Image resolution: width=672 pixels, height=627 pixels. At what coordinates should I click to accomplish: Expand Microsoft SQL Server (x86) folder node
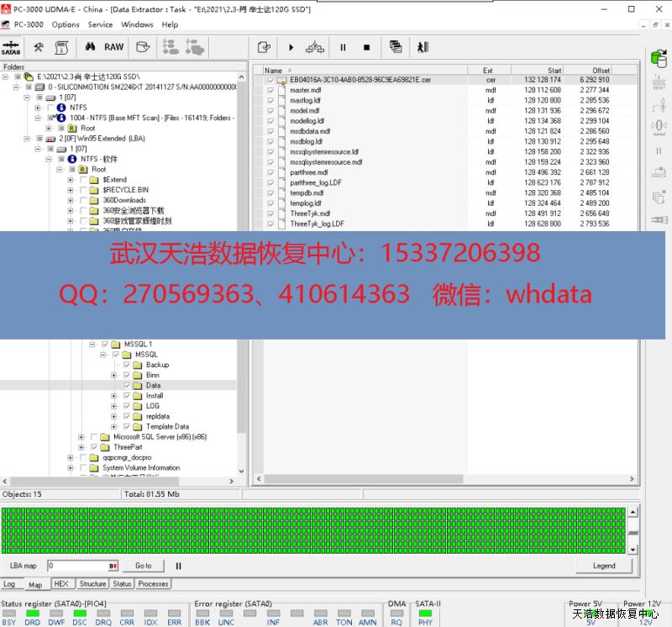click(81, 437)
